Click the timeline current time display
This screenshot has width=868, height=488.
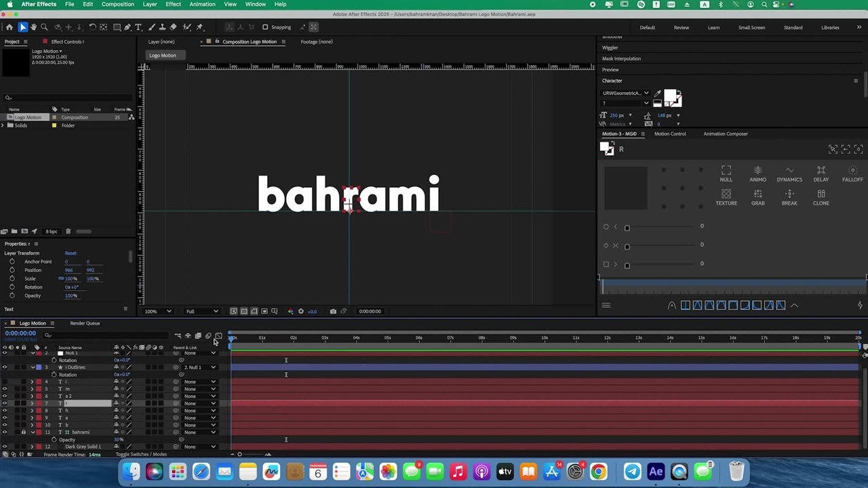click(20, 333)
